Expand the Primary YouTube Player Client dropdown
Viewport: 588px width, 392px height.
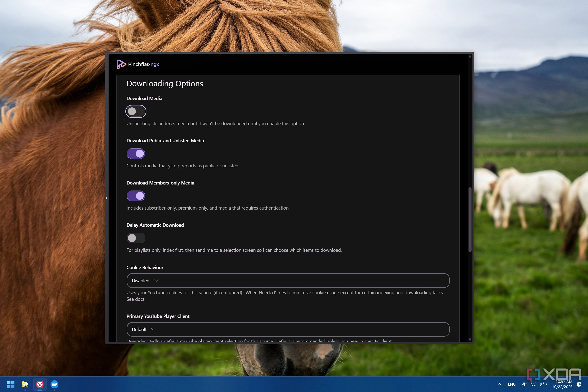[288, 329]
